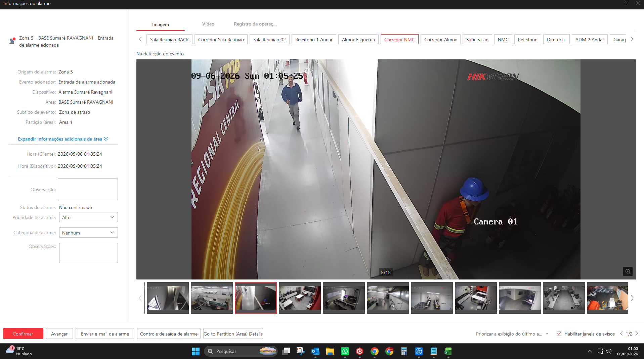Open the Categoria de alarme dropdown
This screenshot has width=644, height=359.
click(88, 233)
